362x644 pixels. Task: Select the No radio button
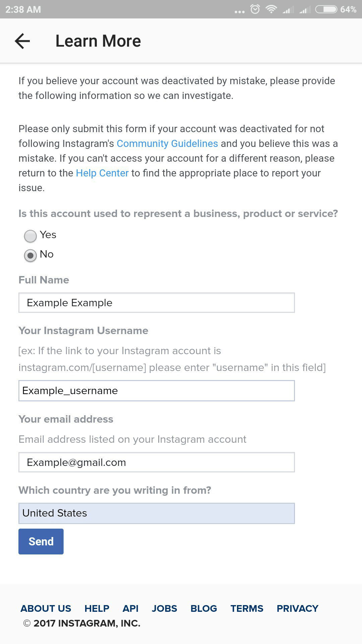click(30, 256)
